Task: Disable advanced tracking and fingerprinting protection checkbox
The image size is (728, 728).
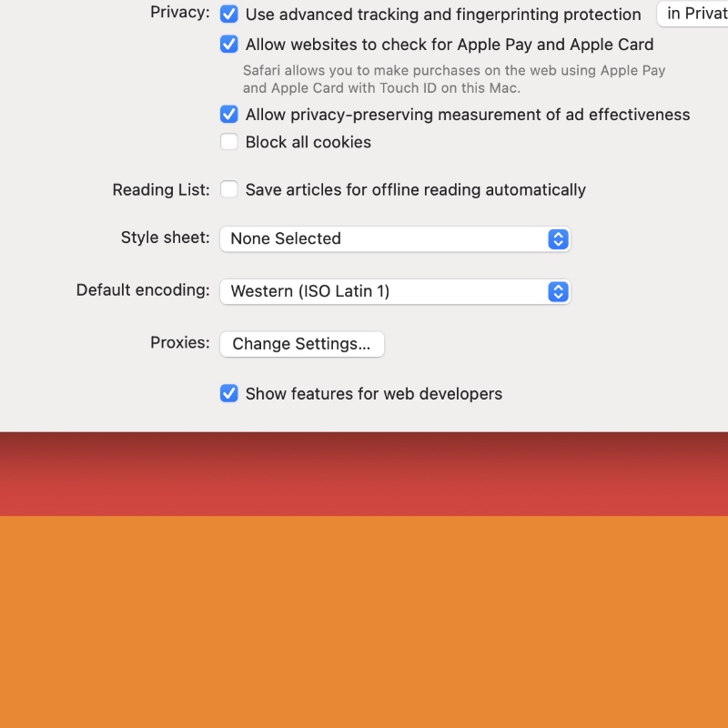Action: point(229,15)
